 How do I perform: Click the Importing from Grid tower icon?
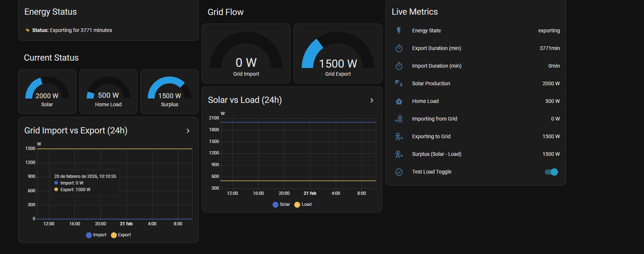coord(399,119)
